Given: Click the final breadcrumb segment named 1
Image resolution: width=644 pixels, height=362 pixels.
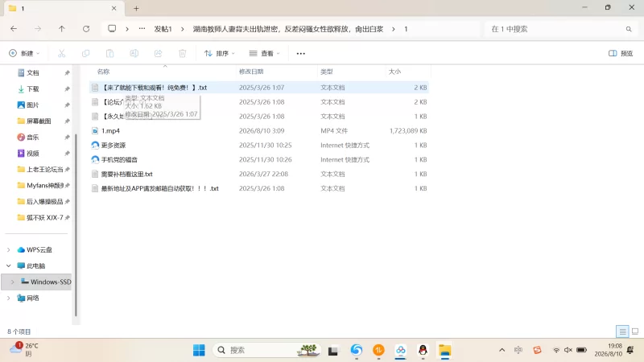Looking at the screenshot, I should 406,29.
